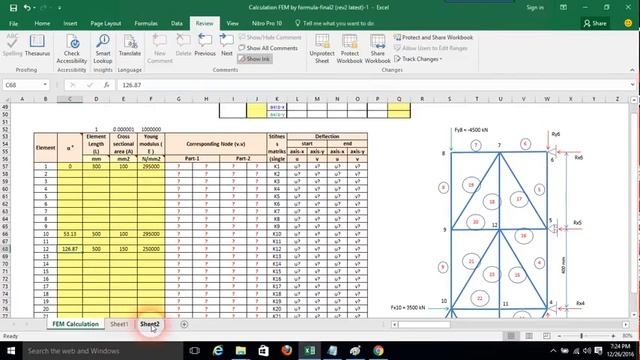Open the feedback smiley icon

628,23
